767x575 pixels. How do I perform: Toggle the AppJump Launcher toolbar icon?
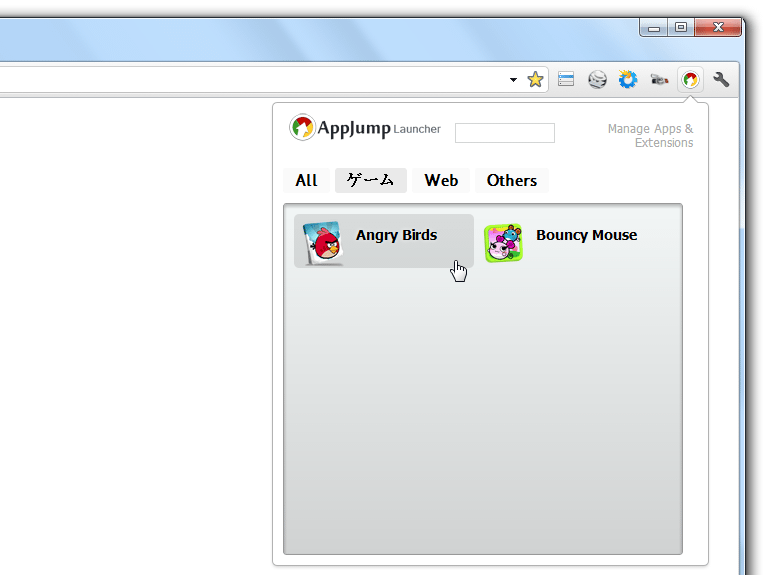690,79
